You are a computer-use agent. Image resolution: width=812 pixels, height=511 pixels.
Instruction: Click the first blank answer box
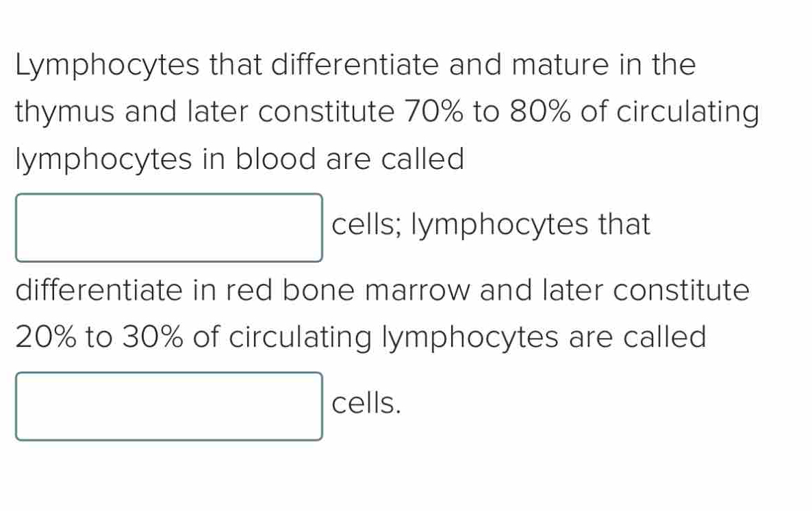(x=168, y=228)
